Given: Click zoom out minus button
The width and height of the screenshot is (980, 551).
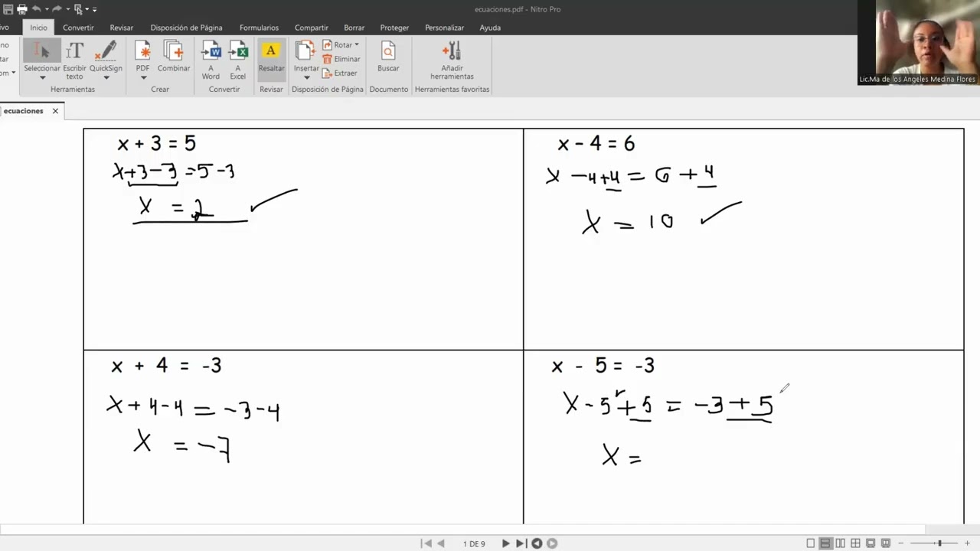Looking at the screenshot, I should (901, 543).
